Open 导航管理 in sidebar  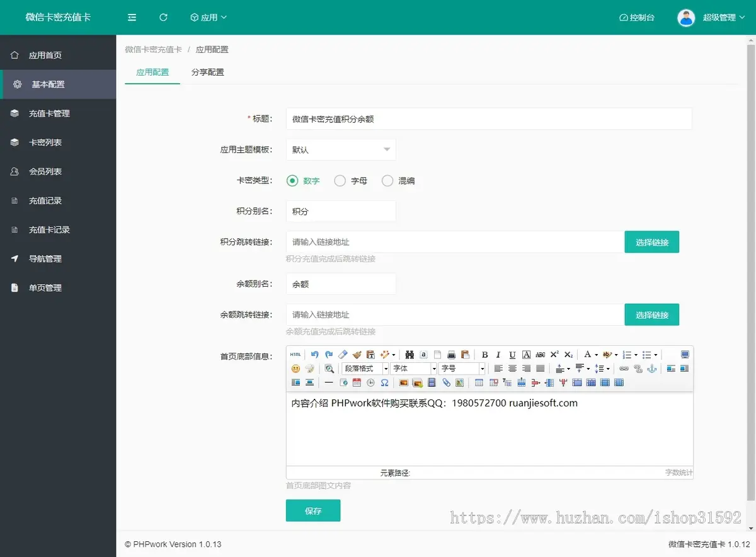(x=58, y=258)
